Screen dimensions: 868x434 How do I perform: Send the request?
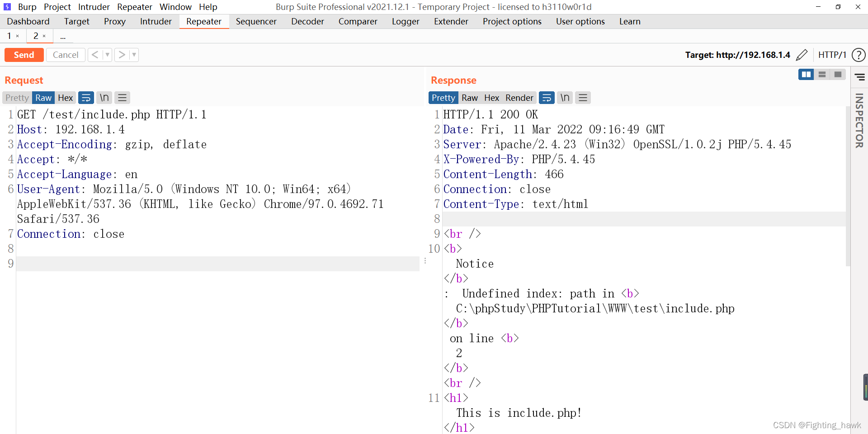coord(24,55)
